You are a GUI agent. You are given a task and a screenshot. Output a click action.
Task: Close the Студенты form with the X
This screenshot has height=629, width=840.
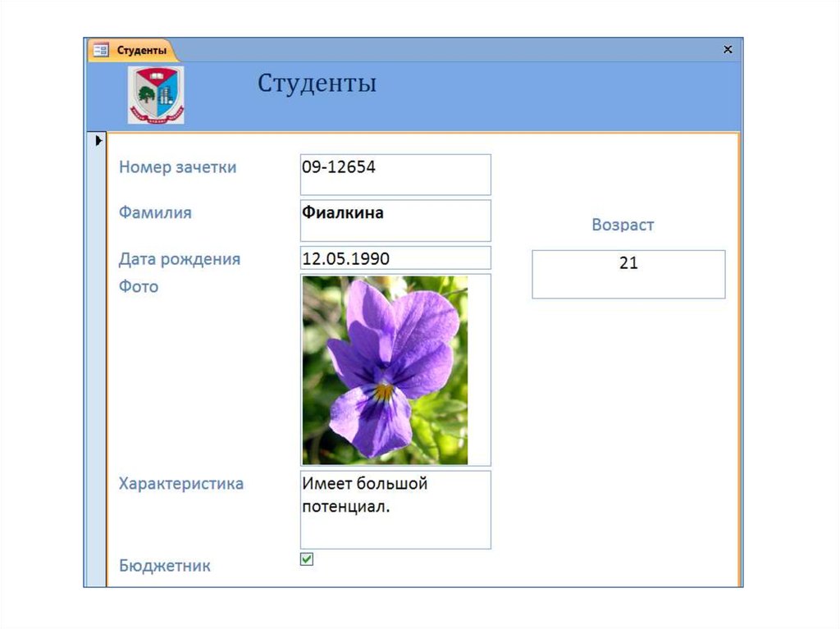[x=727, y=50]
